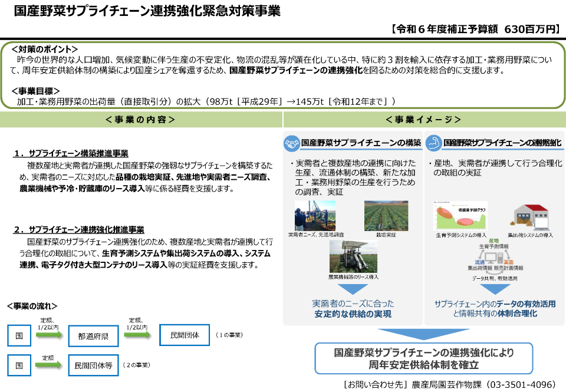Click the underlined heading ２．サプライチェーン連携強化推進事業

coord(79,230)
